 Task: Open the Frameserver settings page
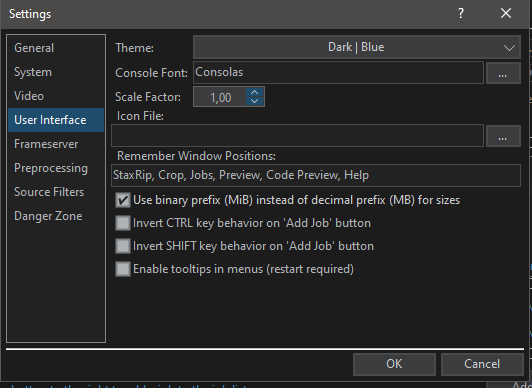point(56,144)
